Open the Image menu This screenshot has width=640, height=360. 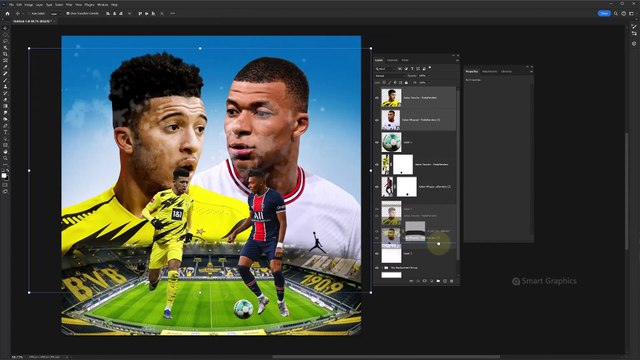pyautogui.click(x=29, y=5)
